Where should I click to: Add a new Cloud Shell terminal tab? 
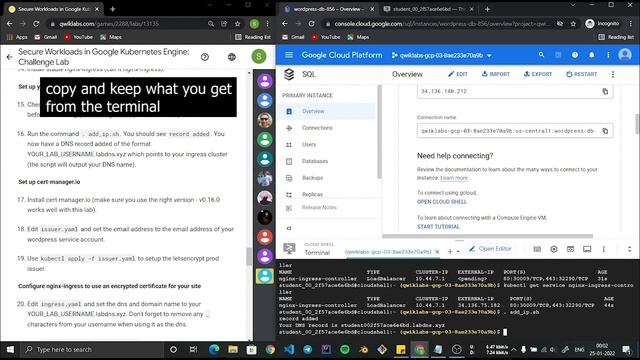450,251
